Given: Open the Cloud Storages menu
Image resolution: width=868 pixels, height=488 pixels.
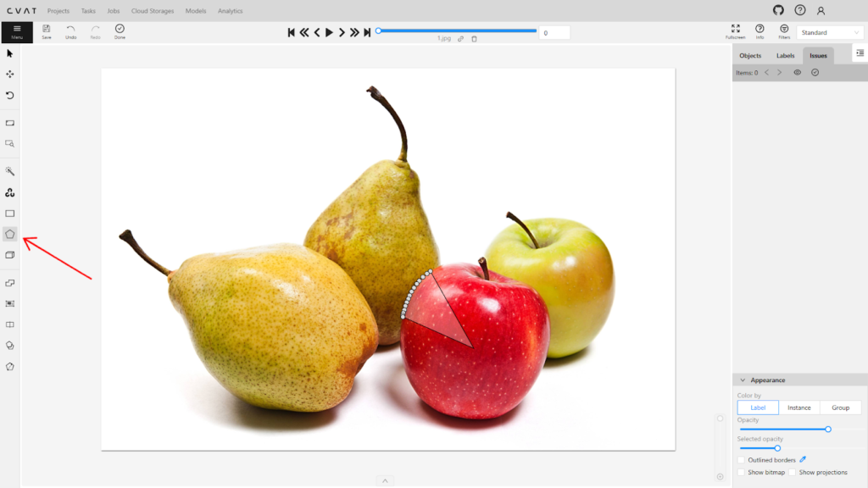Looking at the screenshot, I should [153, 10].
